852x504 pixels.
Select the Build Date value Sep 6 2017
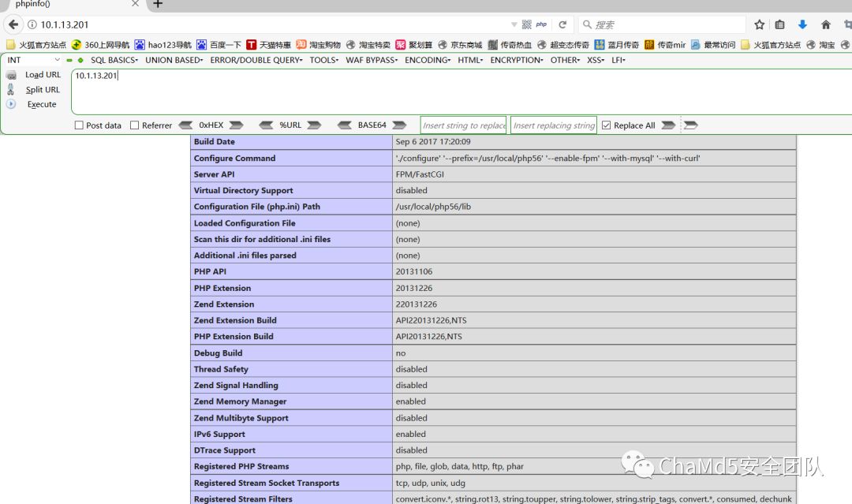(x=433, y=142)
